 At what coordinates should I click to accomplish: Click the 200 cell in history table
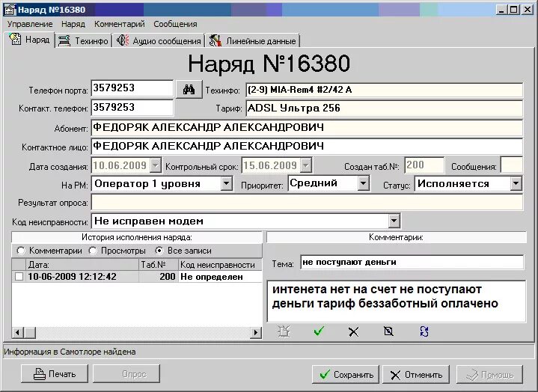tap(158, 277)
